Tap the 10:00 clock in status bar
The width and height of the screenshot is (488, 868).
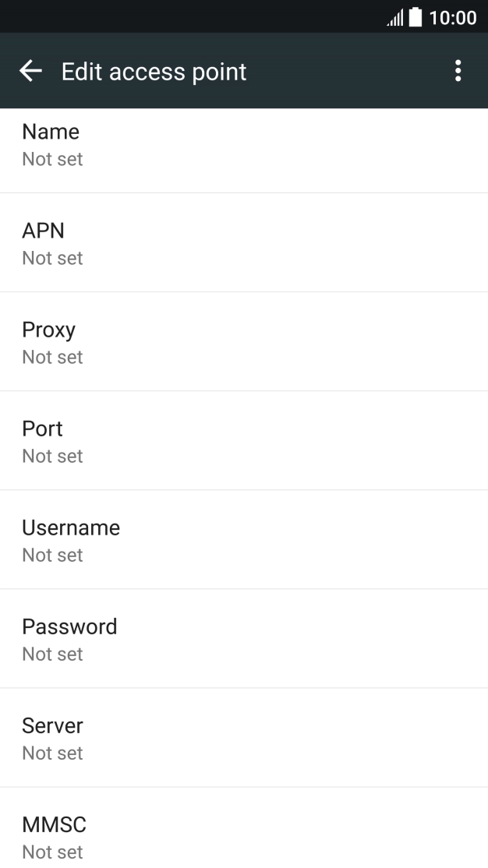[x=453, y=17]
